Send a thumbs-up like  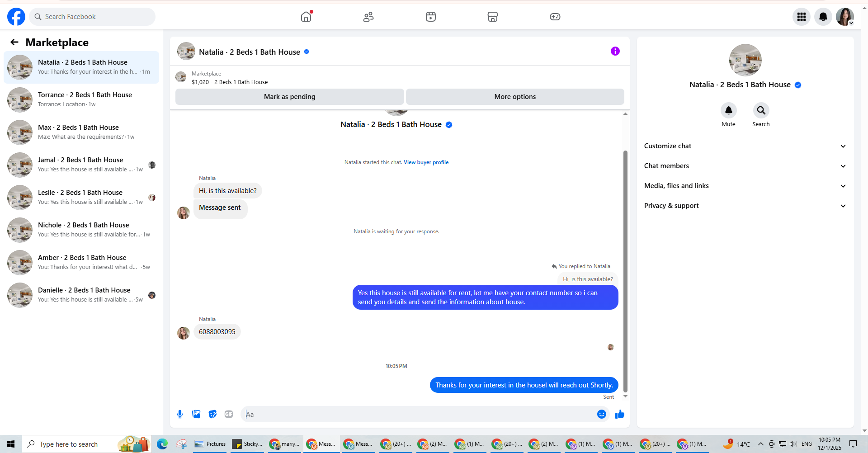[620, 414]
